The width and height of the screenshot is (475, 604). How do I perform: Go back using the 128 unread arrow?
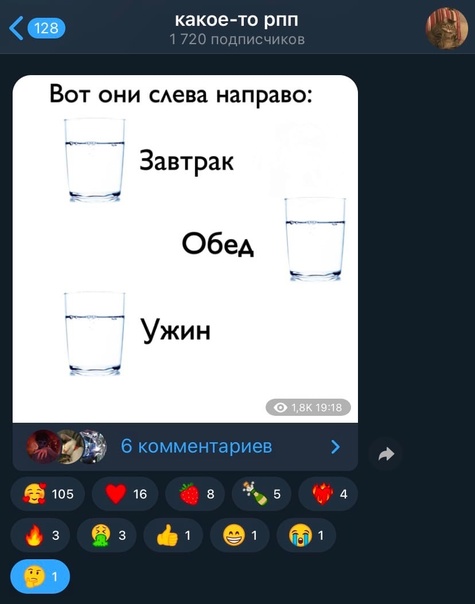(37, 28)
